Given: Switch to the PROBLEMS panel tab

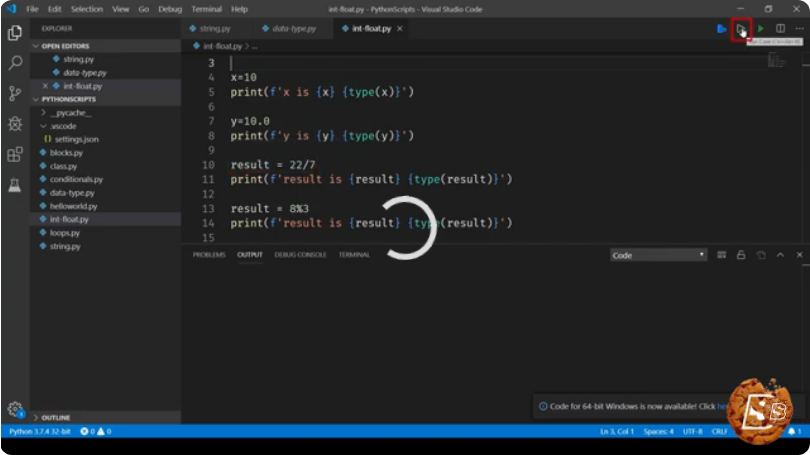Looking at the screenshot, I should tap(209, 255).
